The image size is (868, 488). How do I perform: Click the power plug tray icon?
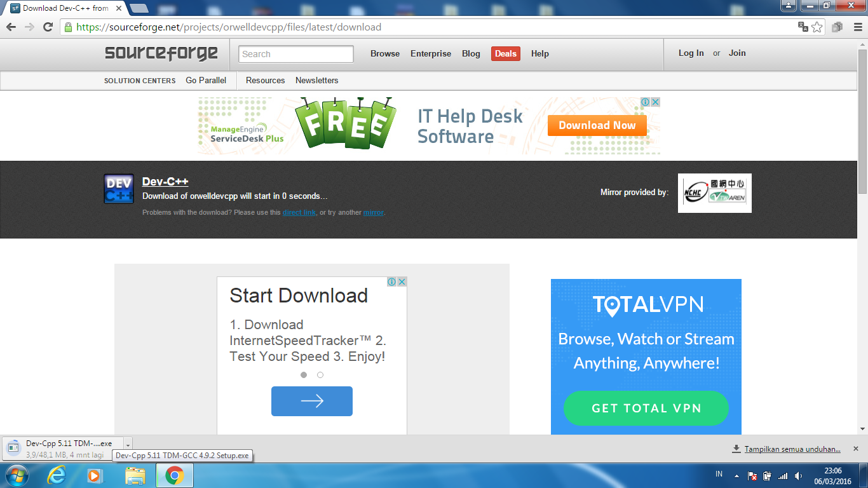[768, 475]
